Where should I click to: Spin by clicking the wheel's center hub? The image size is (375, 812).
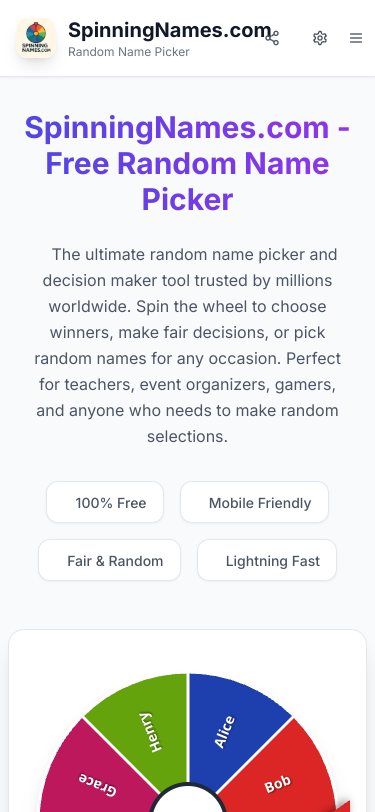click(x=188, y=800)
